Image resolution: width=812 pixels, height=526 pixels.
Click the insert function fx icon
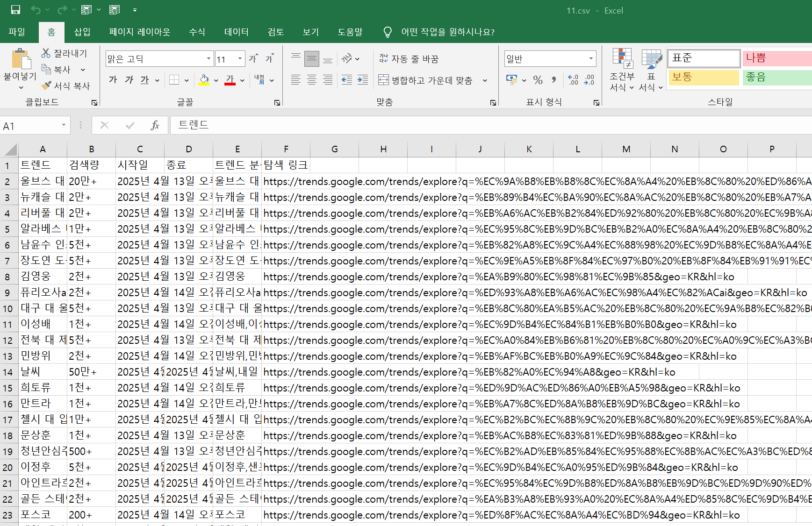tap(155, 125)
